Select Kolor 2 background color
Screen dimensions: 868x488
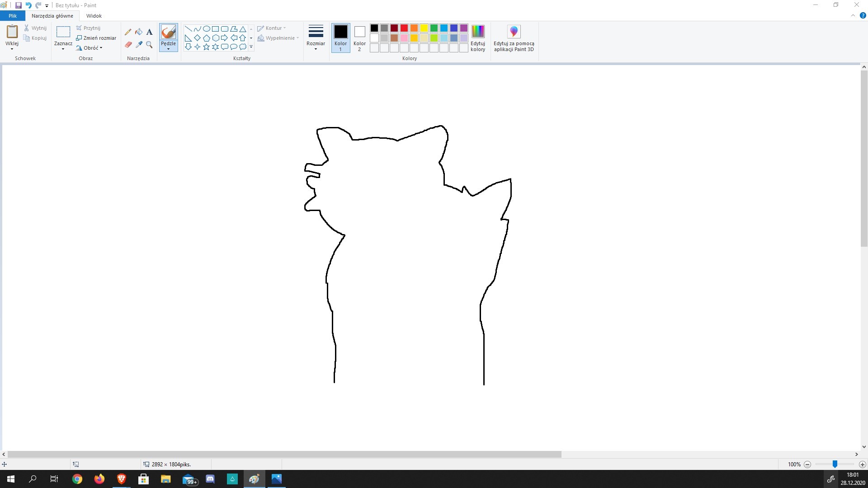coord(359,38)
